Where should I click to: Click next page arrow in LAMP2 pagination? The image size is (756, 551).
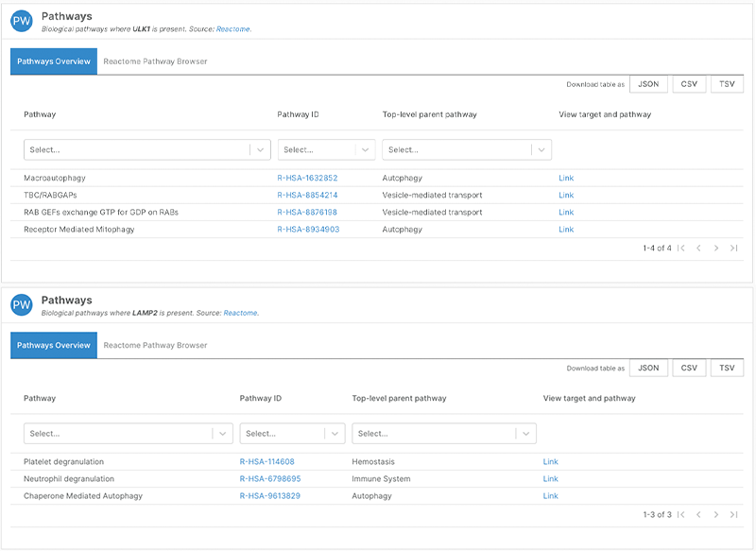[x=718, y=514]
